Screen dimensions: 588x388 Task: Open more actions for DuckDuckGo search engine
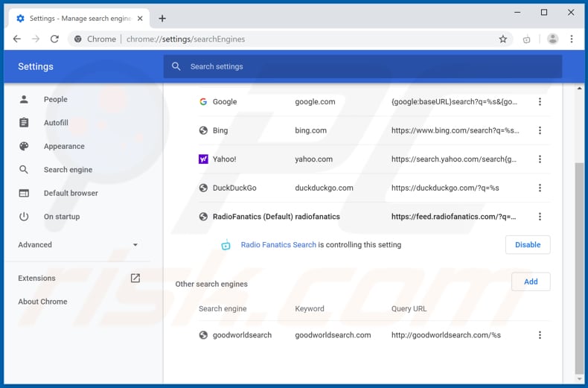(540, 188)
